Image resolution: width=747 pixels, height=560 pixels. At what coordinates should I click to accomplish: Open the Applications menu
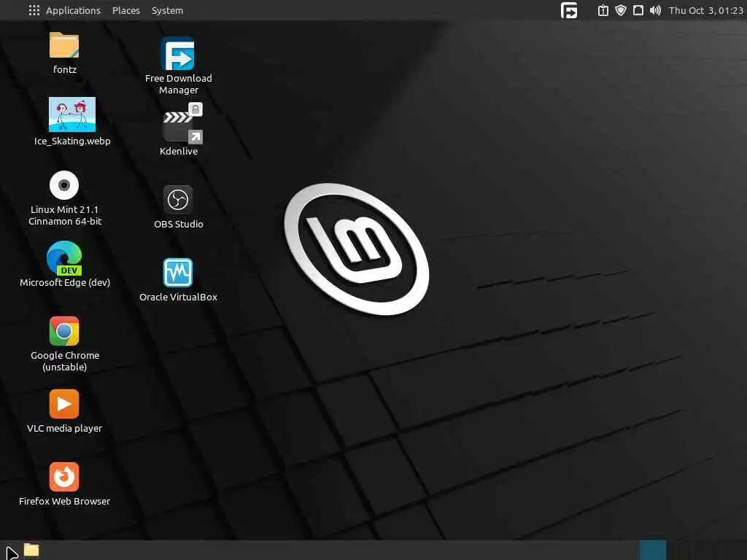coord(73,10)
